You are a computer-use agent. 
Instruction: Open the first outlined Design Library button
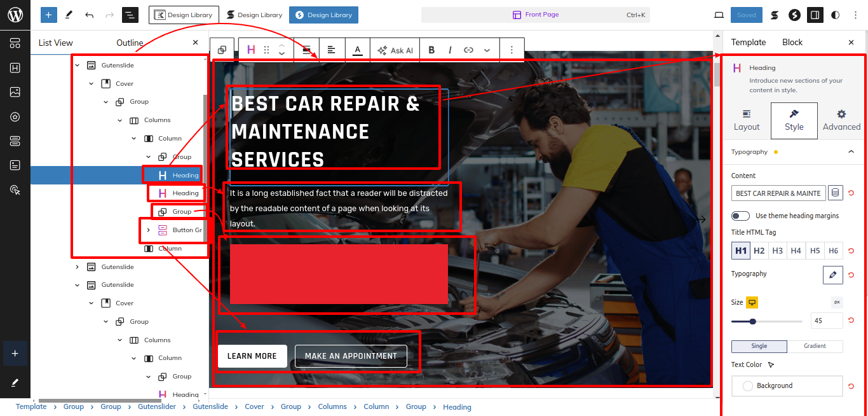[x=184, y=15]
